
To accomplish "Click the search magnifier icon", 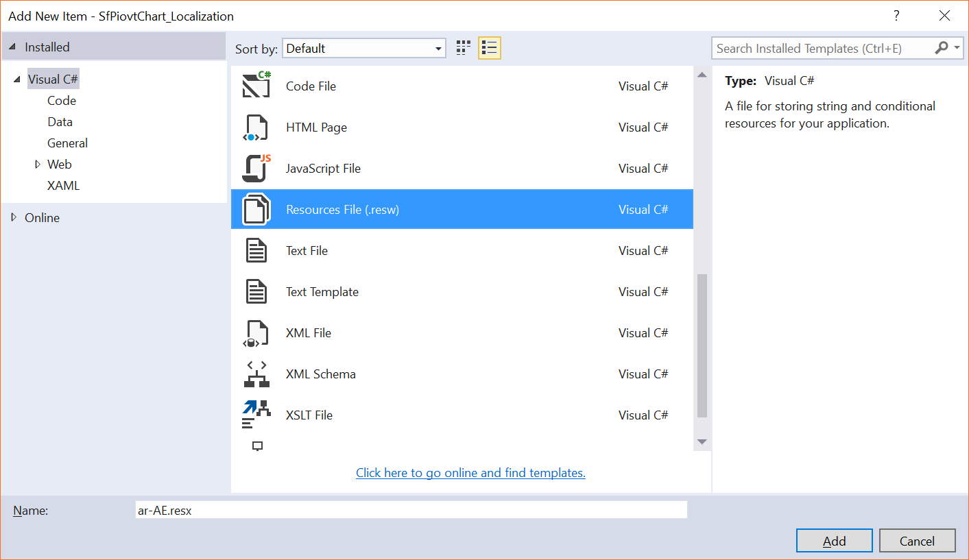I will [941, 47].
